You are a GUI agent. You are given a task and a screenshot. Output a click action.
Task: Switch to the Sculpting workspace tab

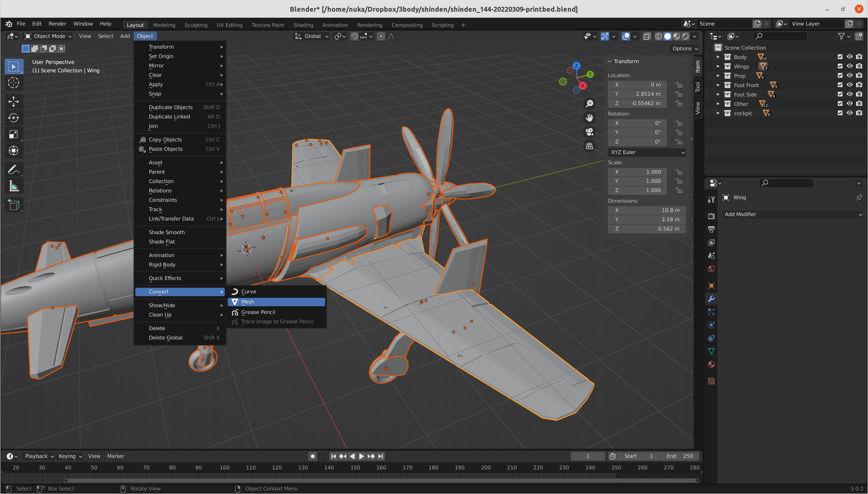tap(196, 25)
